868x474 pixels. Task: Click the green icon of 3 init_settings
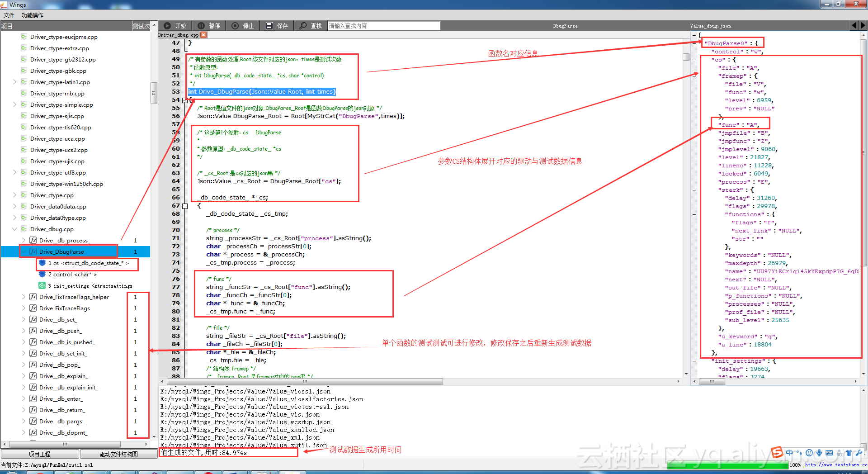[x=42, y=285]
